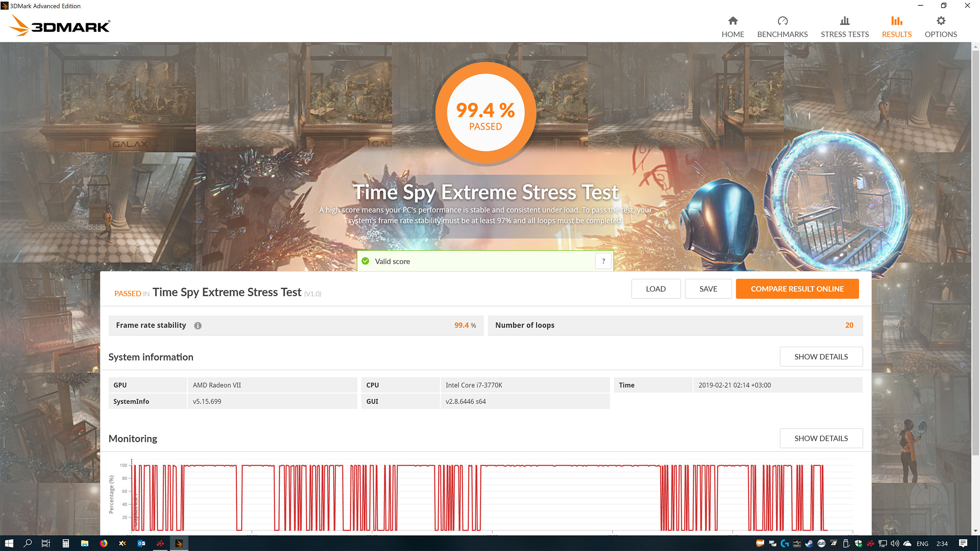Click the Home icon in navigation
This screenshot has width=980, height=551.
(733, 21)
